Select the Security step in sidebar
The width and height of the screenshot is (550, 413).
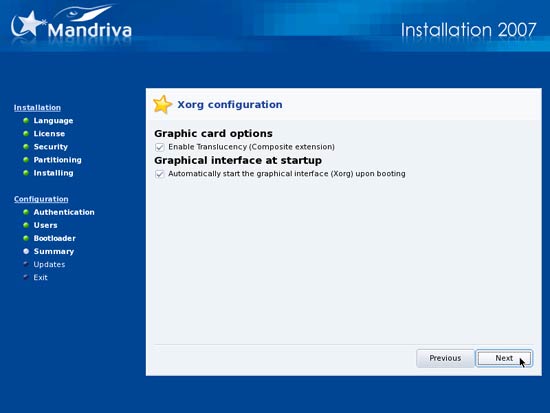pyautogui.click(x=51, y=147)
